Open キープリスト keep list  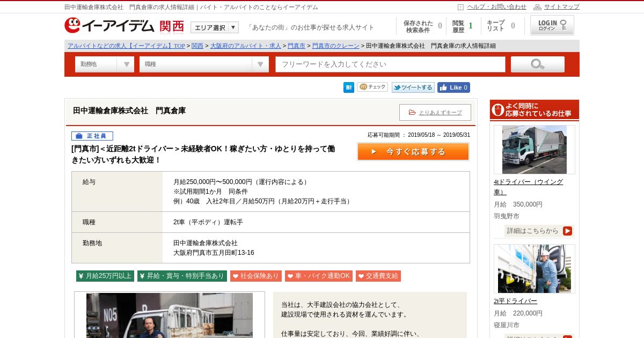[501, 26]
